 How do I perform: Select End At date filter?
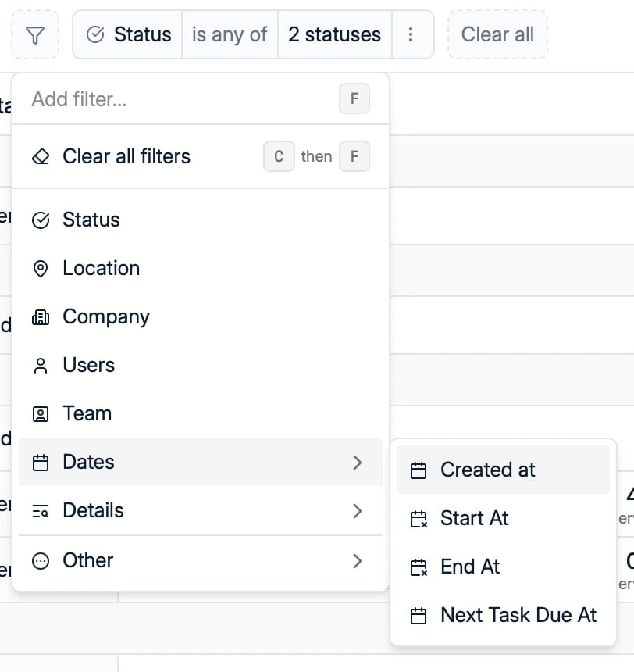(503, 567)
